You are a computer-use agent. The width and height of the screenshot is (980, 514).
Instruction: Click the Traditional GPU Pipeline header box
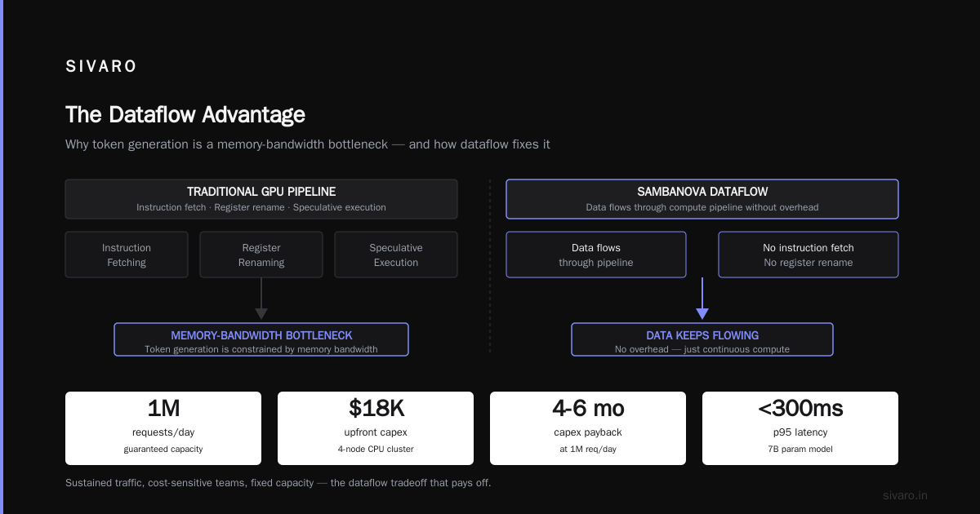click(261, 199)
